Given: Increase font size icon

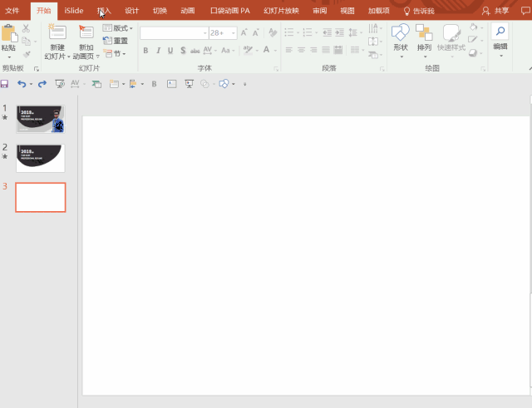Looking at the screenshot, I should point(244,32).
